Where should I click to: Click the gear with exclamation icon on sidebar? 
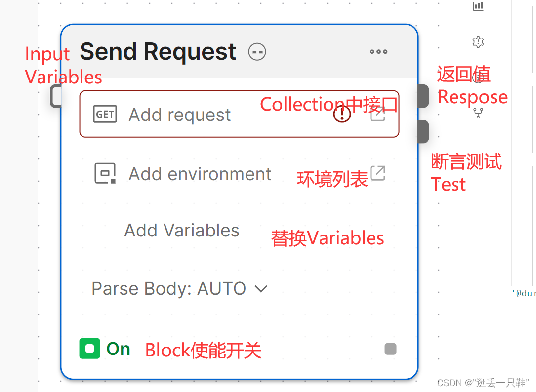(478, 42)
